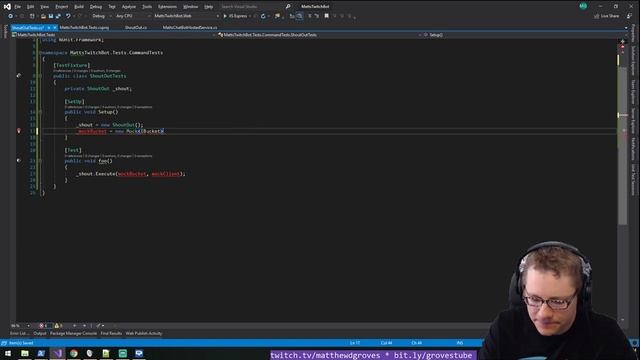Click the warning count indicator
This screenshot has height=360, width=640.
coord(58,326)
